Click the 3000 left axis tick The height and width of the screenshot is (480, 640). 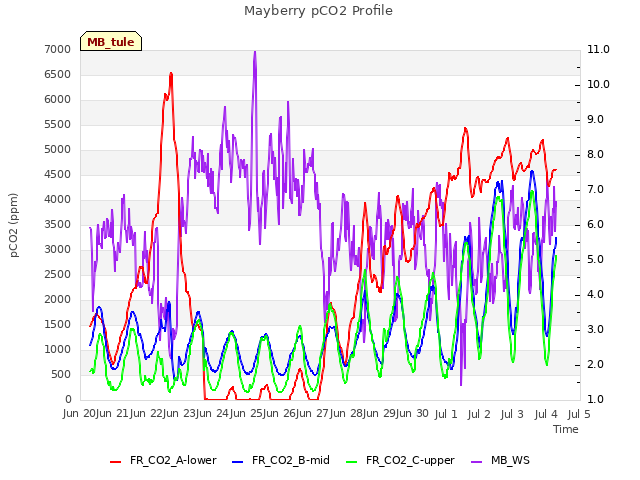(58, 250)
